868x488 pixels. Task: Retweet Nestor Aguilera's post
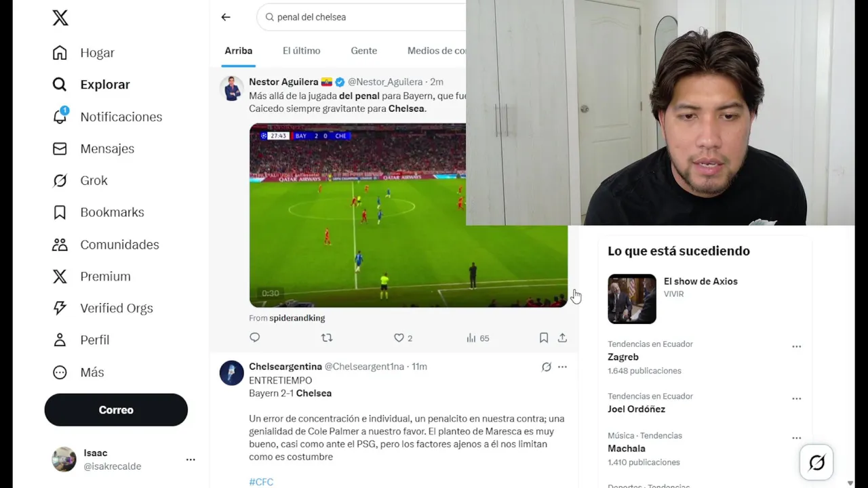(327, 338)
